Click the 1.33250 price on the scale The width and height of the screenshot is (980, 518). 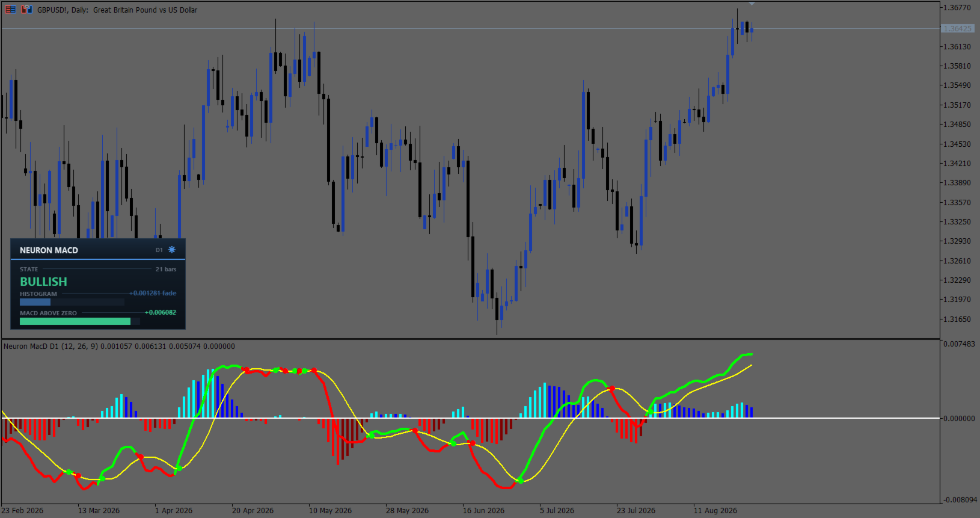[x=958, y=222]
